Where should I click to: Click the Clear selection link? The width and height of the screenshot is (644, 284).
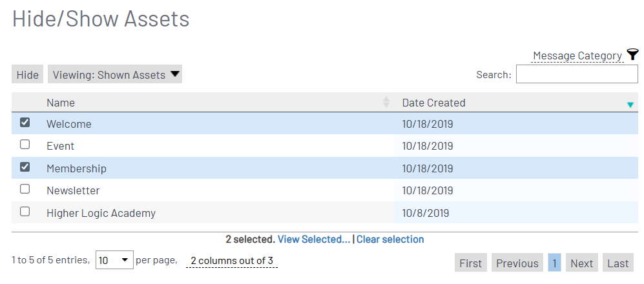point(390,239)
